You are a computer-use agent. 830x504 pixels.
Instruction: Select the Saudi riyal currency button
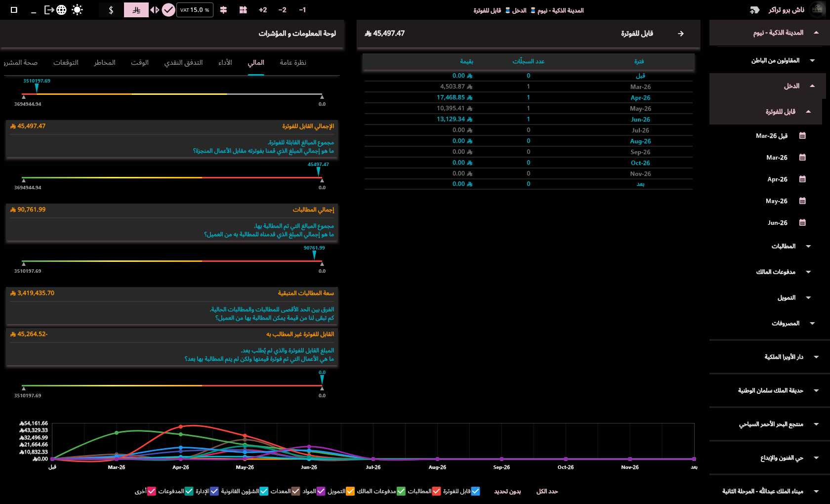pos(136,10)
